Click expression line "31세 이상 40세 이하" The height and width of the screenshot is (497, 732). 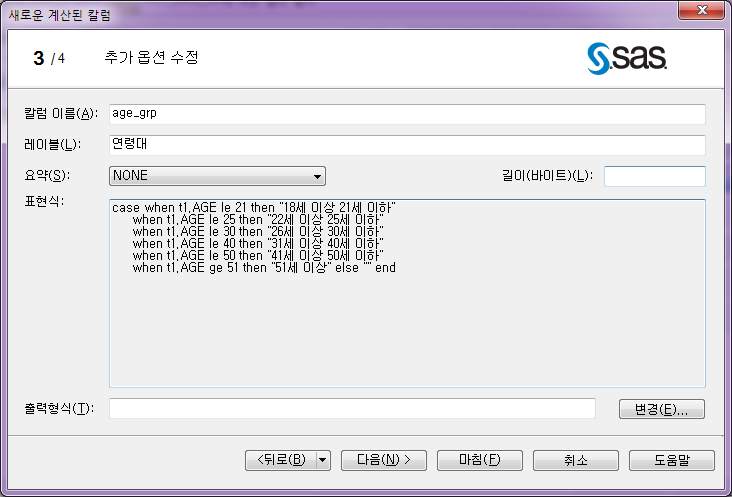click(x=258, y=244)
